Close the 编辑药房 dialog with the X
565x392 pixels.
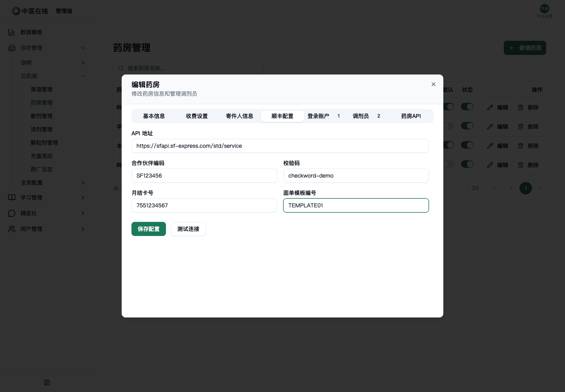434,84
